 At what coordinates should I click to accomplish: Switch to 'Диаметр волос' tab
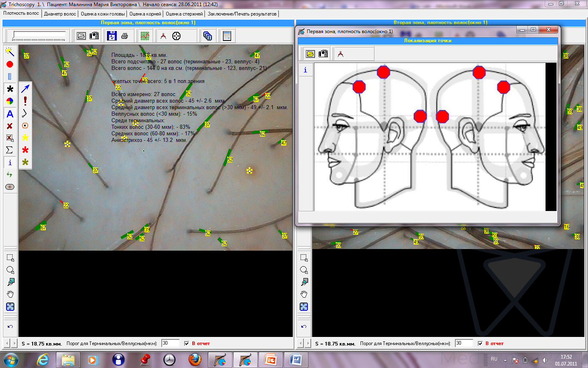coord(60,14)
